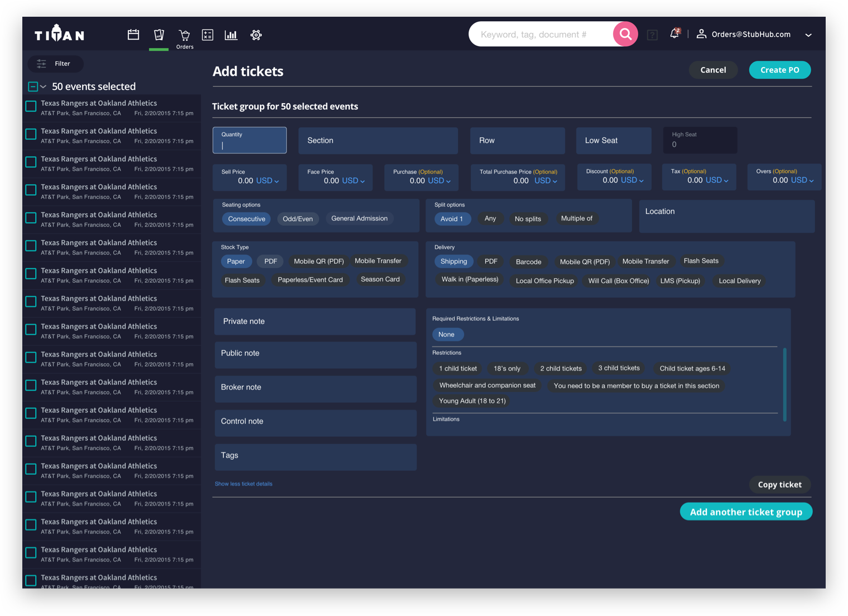Open the Tax USD currency dropdown
This screenshot has height=616, width=848.
717,180
